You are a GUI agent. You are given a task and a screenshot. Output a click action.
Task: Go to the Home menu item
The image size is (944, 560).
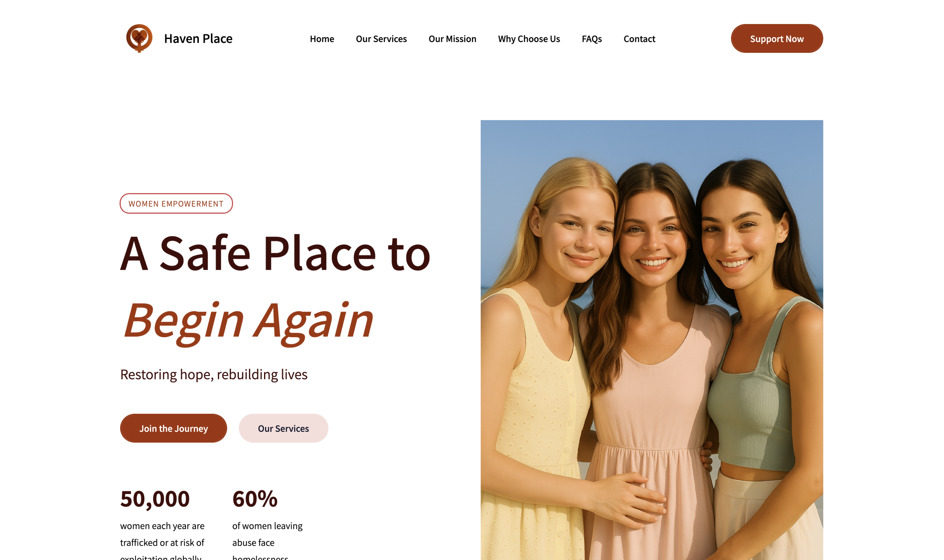click(322, 39)
